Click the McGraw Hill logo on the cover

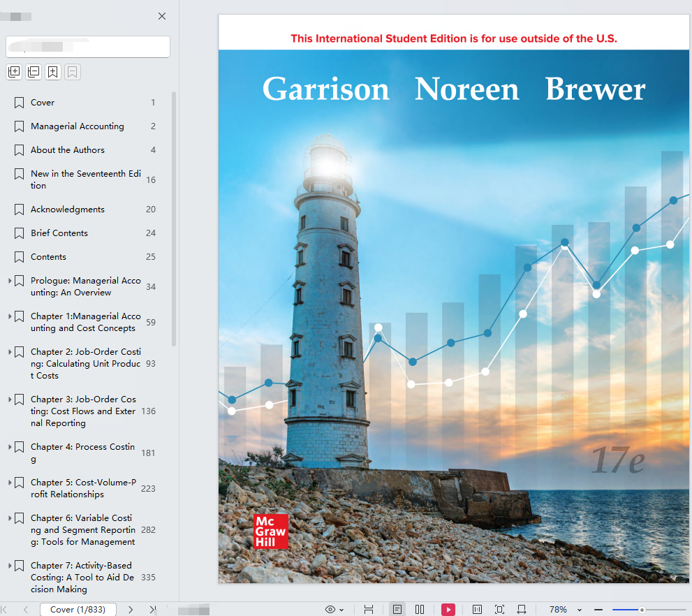(270, 531)
